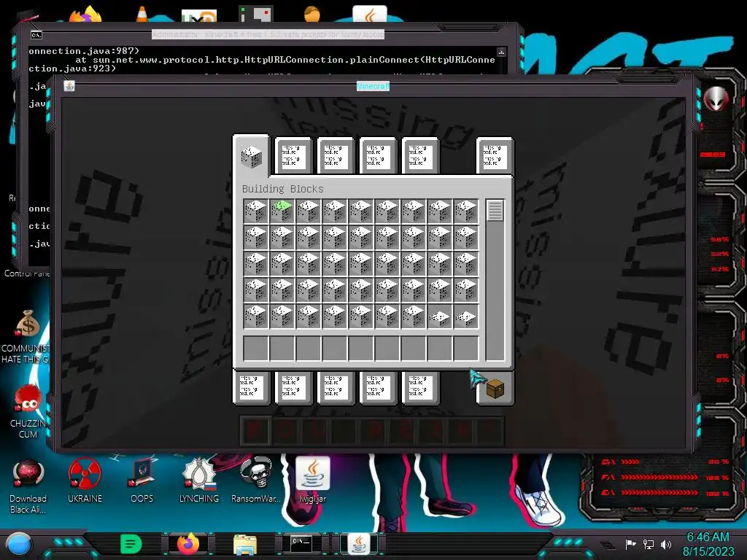Launch Firefox from the taskbar
The width and height of the screenshot is (747, 560).
188,544
